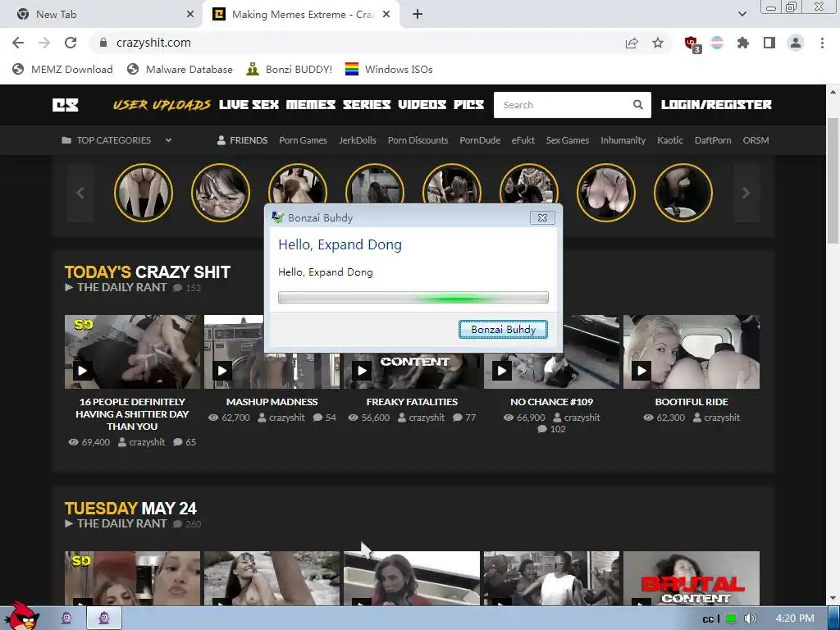Share this page using the share icon
840x630 pixels.
632,43
